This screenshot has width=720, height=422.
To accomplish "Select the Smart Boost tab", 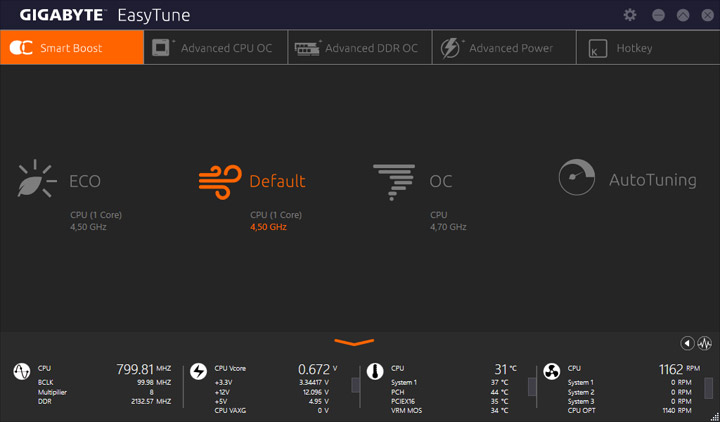I will (x=72, y=48).
